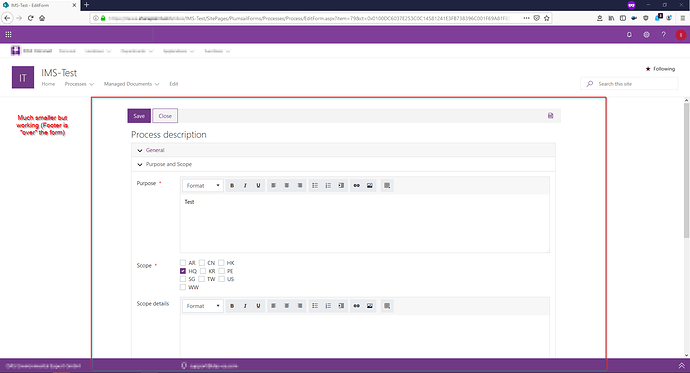Image resolution: width=690 pixels, height=373 pixels.
Task: Click the page vertical scrollbar thumb
Action: (686, 171)
